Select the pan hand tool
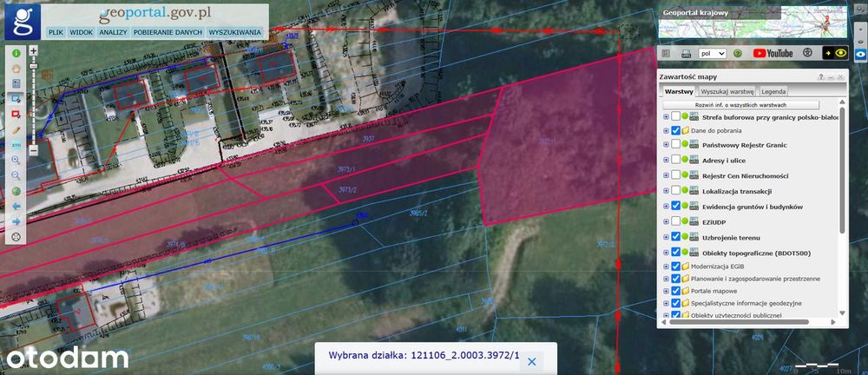 tap(16, 69)
